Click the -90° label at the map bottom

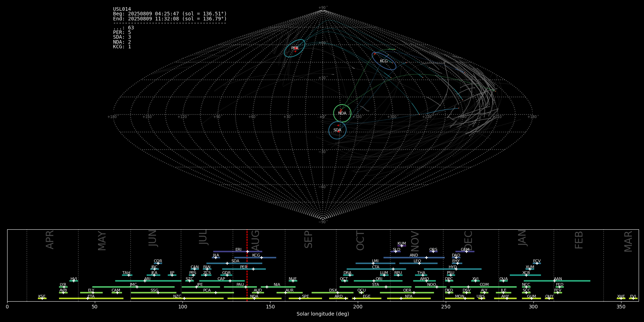click(323, 222)
